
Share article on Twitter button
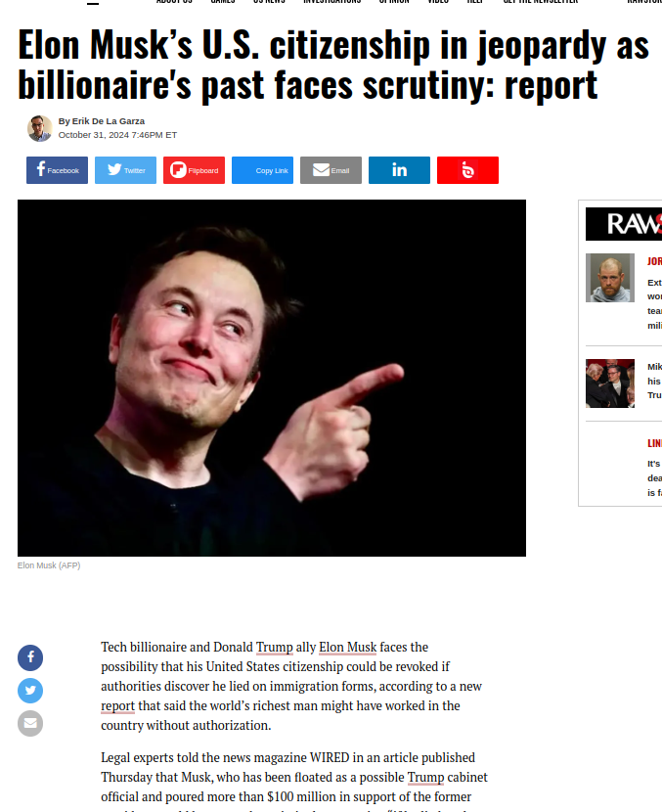(125, 170)
